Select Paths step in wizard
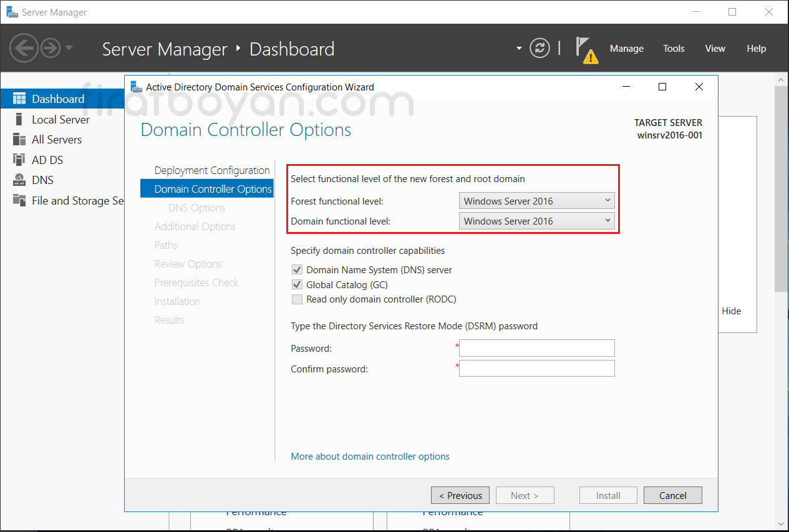Screen dimensions: 789x532 pos(166,245)
